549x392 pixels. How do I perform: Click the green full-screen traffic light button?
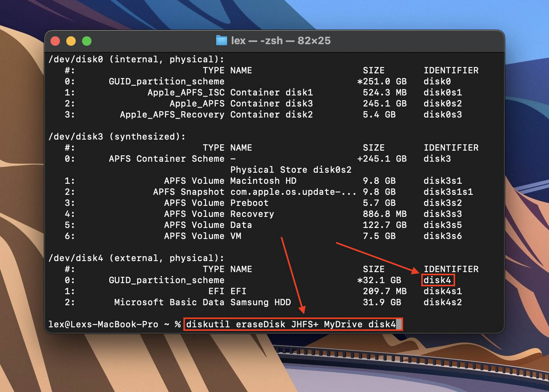(x=86, y=41)
